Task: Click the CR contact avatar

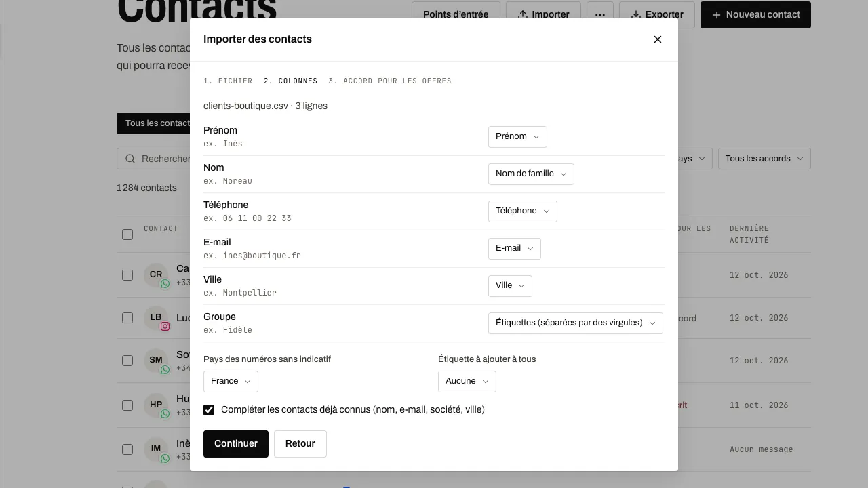Action: [x=156, y=274]
